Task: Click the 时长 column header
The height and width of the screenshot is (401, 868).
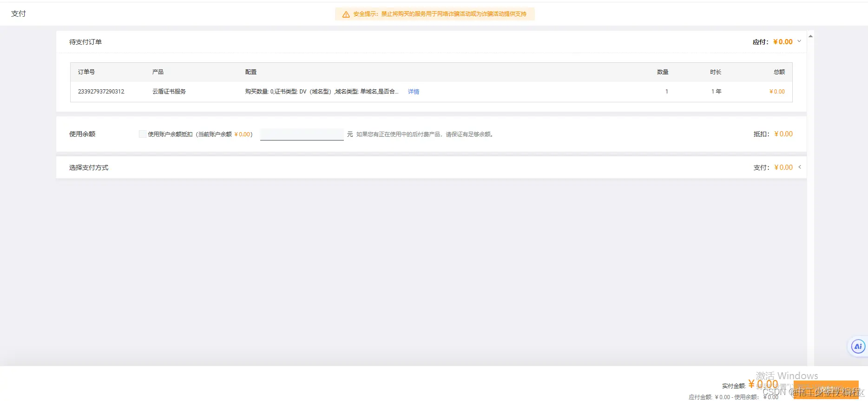Action: pyautogui.click(x=716, y=72)
